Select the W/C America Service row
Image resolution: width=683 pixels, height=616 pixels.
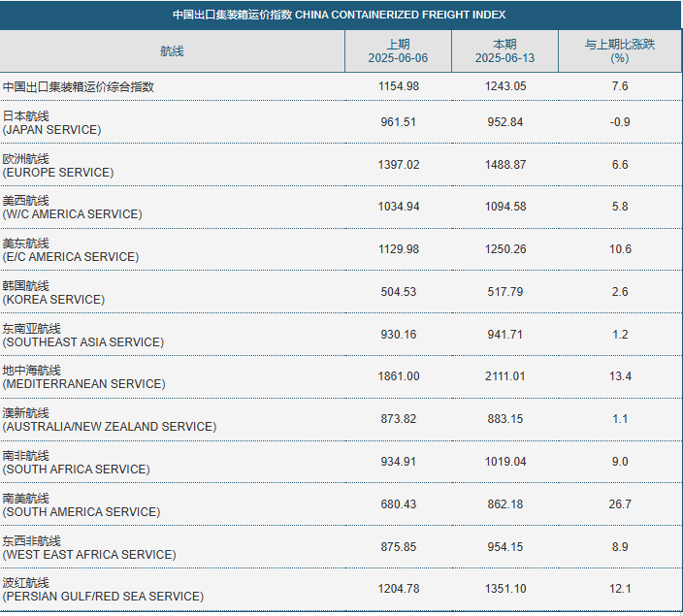point(341,208)
